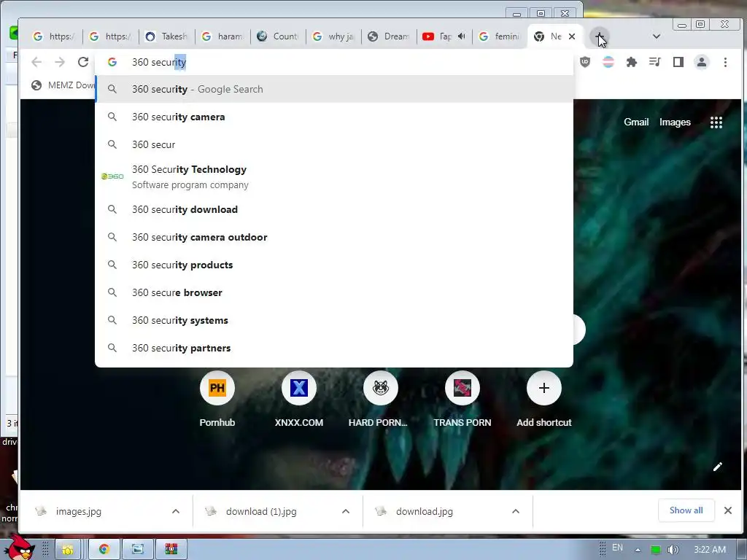Open the images.jpg downloaded file

[79, 511]
